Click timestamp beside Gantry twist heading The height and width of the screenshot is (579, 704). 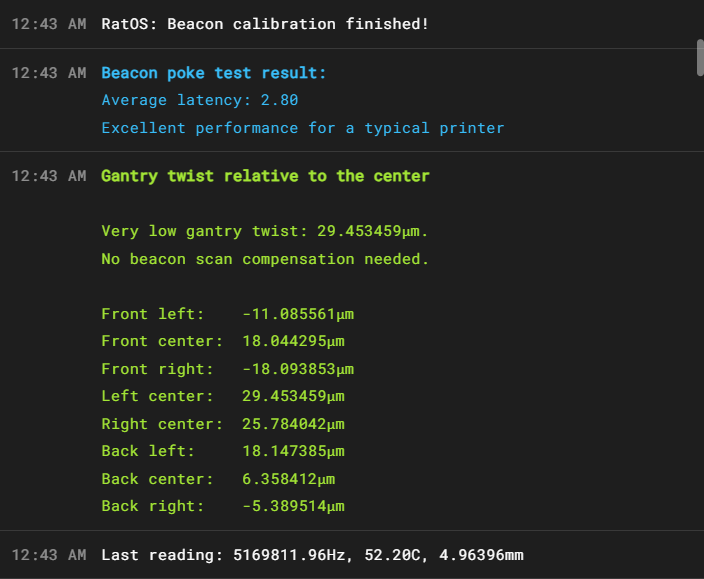click(49, 176)
